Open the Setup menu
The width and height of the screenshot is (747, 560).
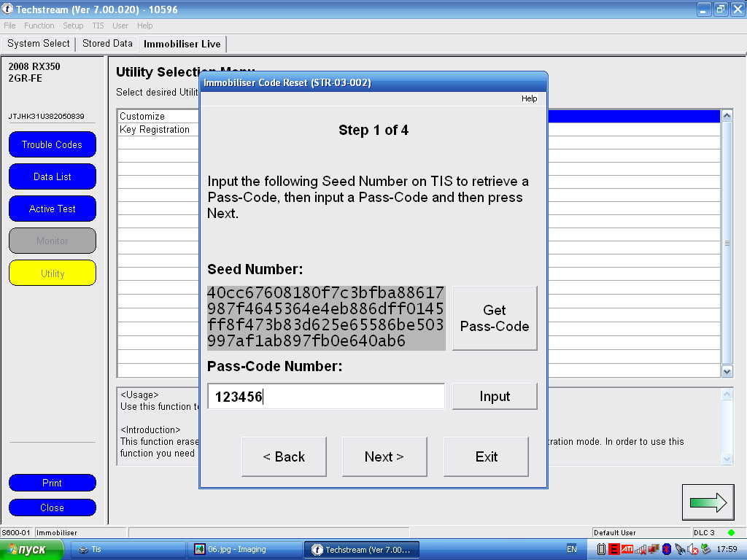click(73, 26)
